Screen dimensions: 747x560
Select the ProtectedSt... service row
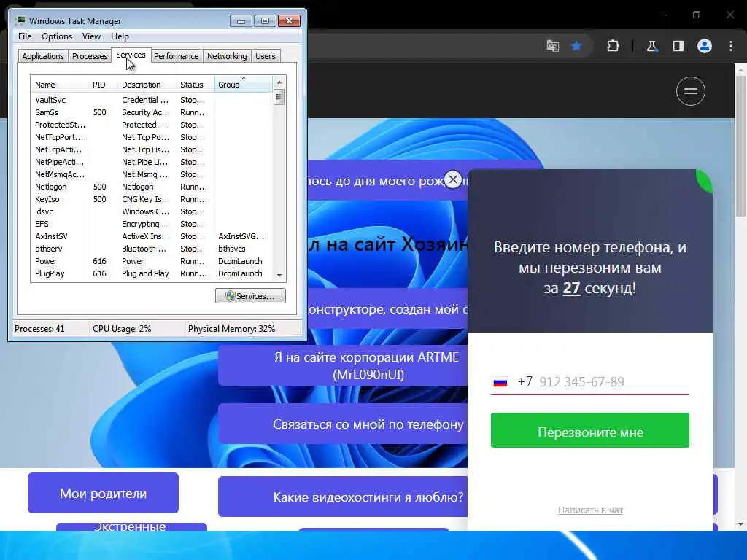click(x=152, y=125)
